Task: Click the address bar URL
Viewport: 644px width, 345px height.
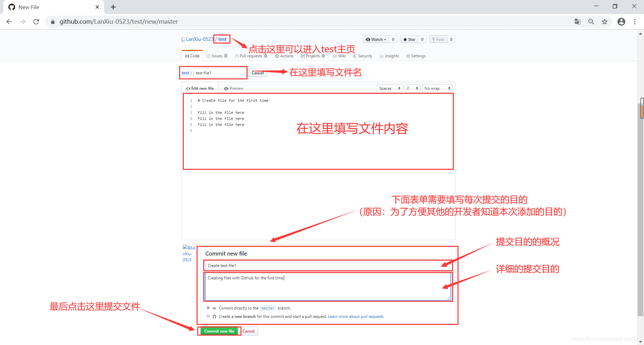Action: point(119,21)
